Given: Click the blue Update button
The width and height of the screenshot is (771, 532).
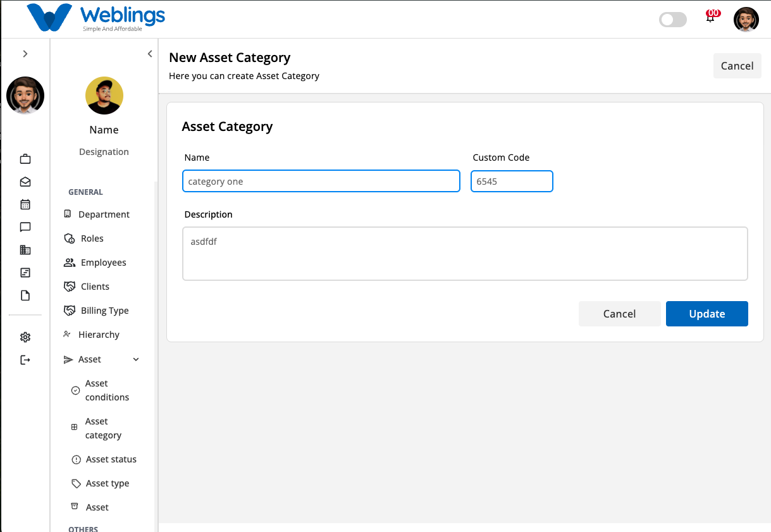Looking at the screenshot, I should (707, 314).
